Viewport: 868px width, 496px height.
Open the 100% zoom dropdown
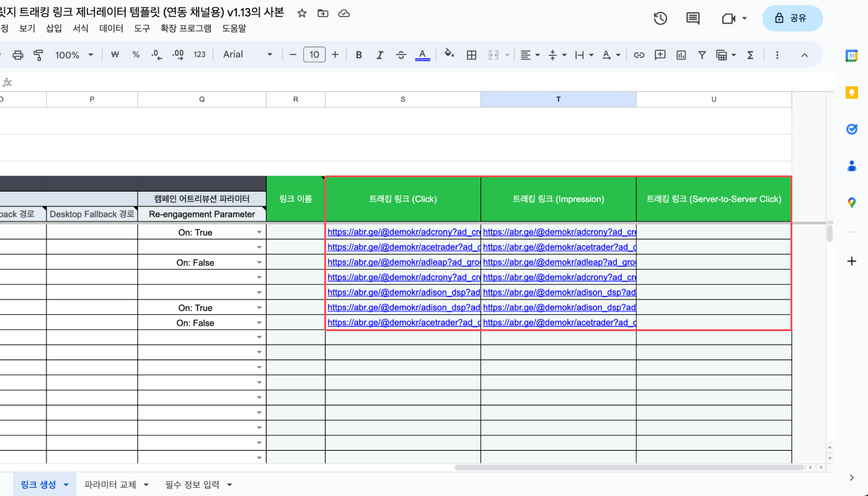[74, 55]
